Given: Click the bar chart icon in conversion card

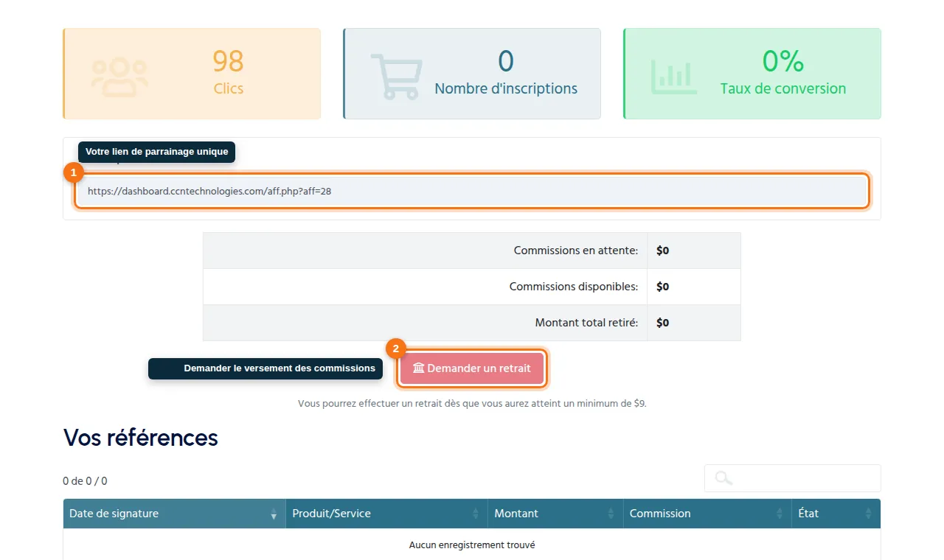Looking at the screenshot, I should pyautogui.click(x=674, y=77).
